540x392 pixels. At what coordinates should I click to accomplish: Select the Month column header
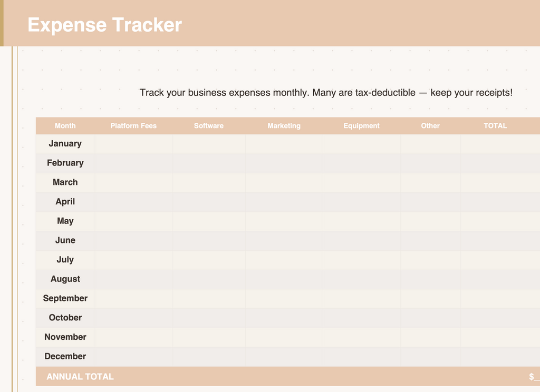[65, 126]
